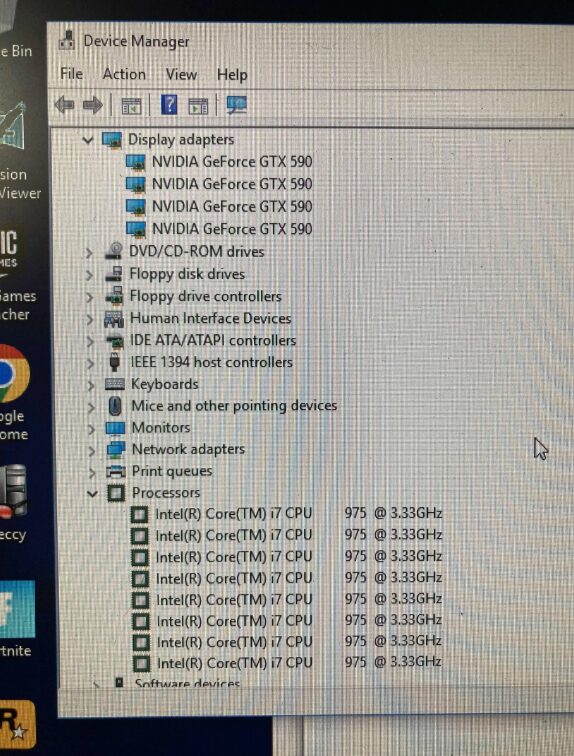Expand the Network adapters category
574x756 pixels.
point(92,450)
